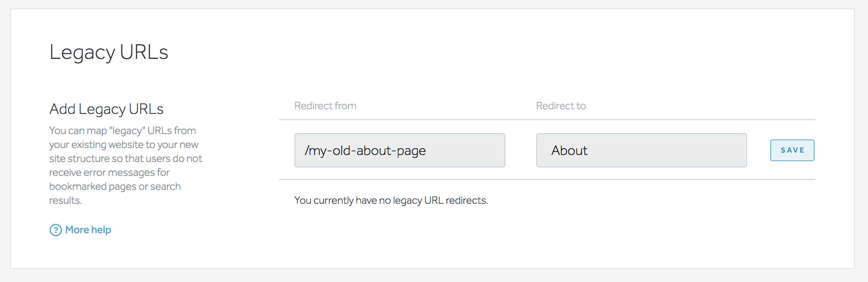The image size is (868, 282).
Task: Open the More help link
Action: [88, 230]
